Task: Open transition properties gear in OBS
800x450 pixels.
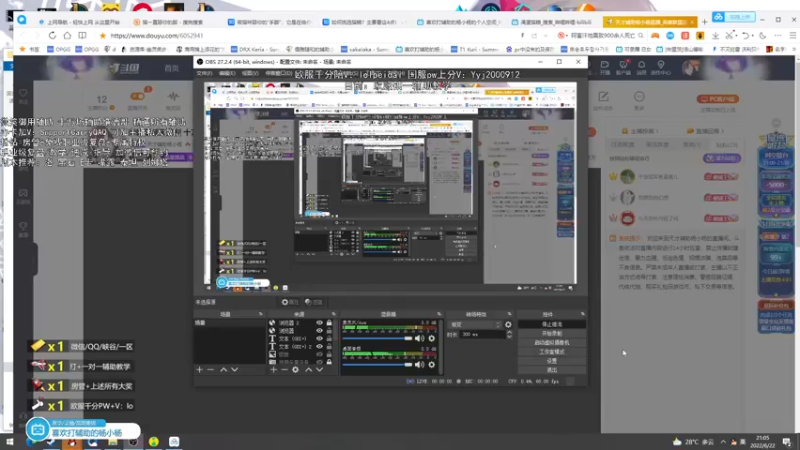Action: 508,324
